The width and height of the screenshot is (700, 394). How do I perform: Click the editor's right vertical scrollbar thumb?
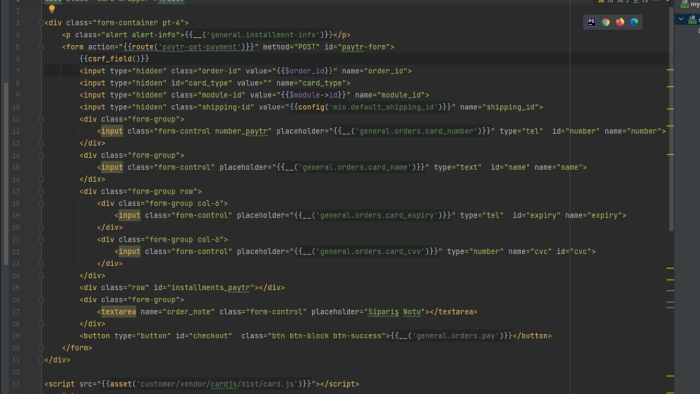[x=671, y=118]
